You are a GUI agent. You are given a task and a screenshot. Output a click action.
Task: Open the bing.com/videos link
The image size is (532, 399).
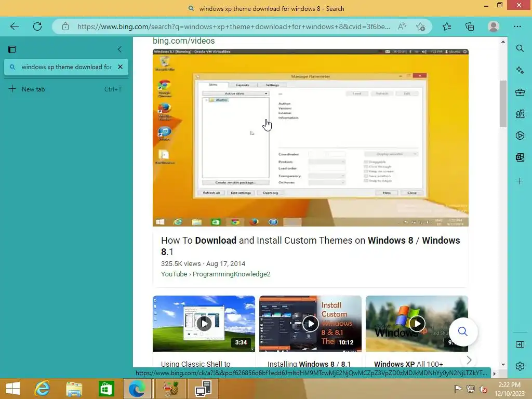[x=183, y=41]
